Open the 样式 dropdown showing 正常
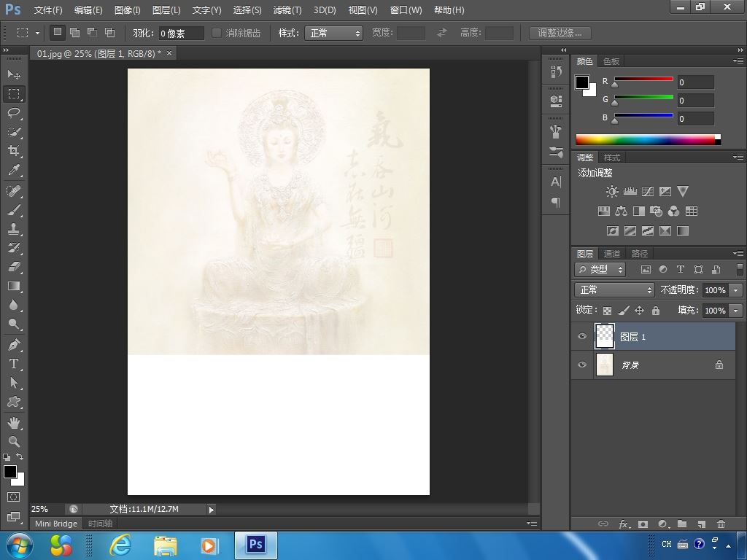747x560 pixels. click(x=333, y=33)
